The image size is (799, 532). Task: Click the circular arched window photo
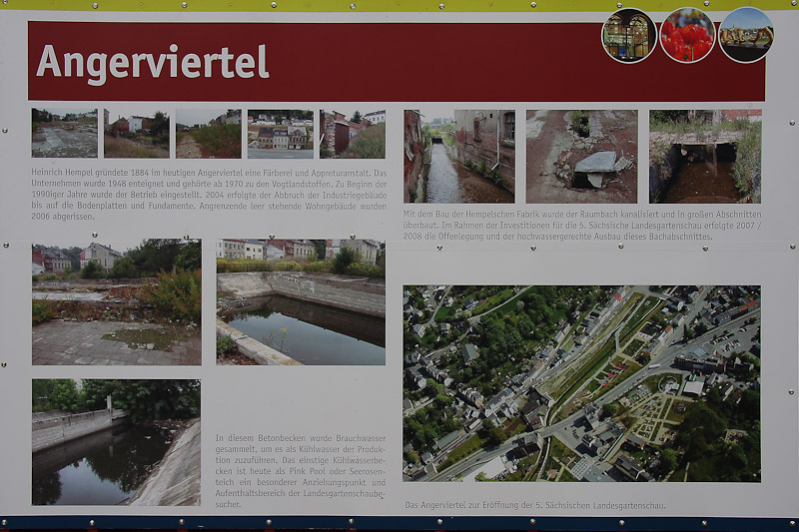629,36
